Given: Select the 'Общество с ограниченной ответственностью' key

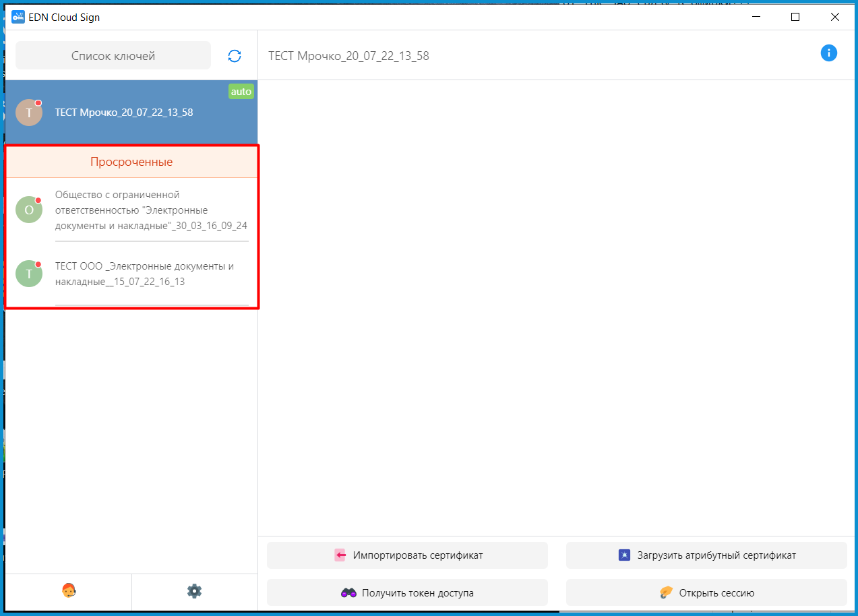Looking at the screenshot, I should point(151,210).
